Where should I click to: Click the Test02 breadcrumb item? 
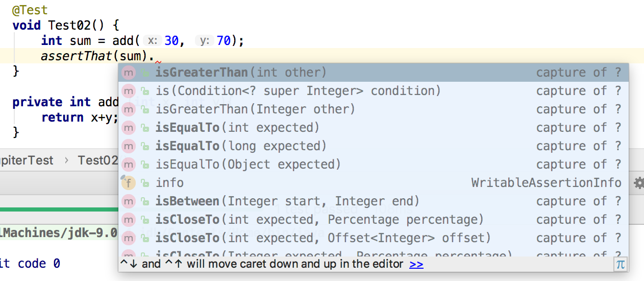[97, 160]
